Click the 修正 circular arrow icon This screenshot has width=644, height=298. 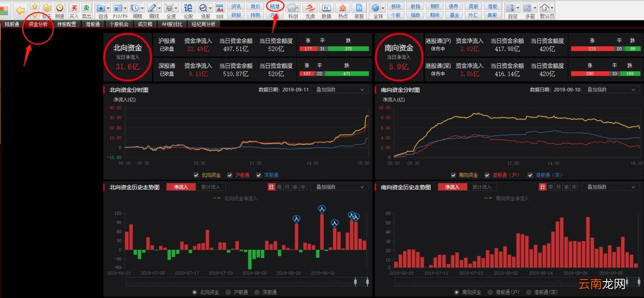pos(47,8)
